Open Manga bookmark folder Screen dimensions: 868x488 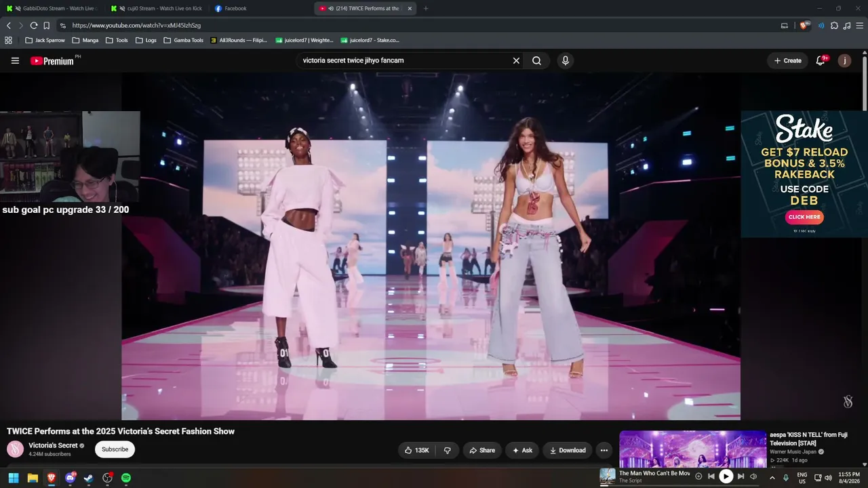point(85,41)
